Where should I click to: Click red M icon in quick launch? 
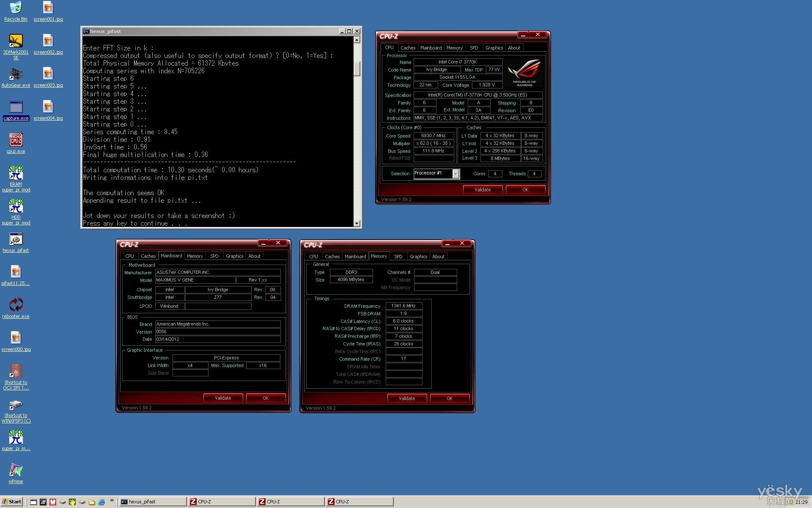point(53,502)
